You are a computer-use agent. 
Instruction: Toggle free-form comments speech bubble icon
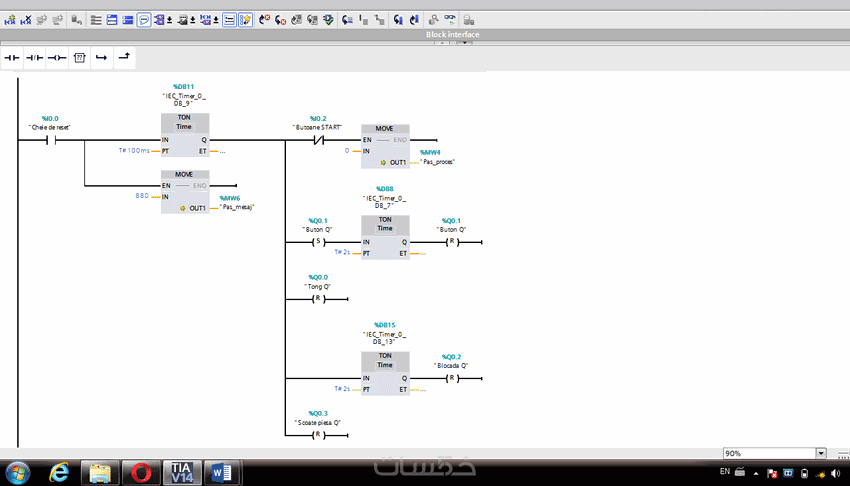pos(144,20)
